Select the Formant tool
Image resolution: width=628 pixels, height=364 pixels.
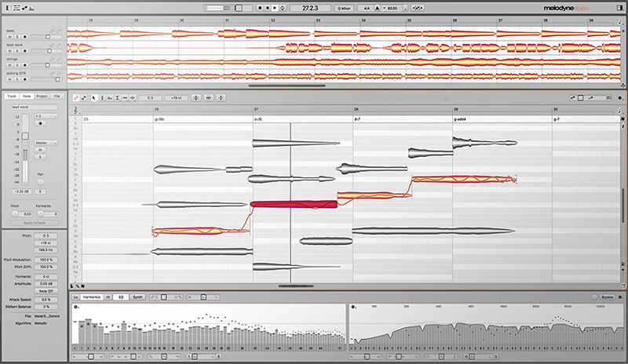[110, 97]
